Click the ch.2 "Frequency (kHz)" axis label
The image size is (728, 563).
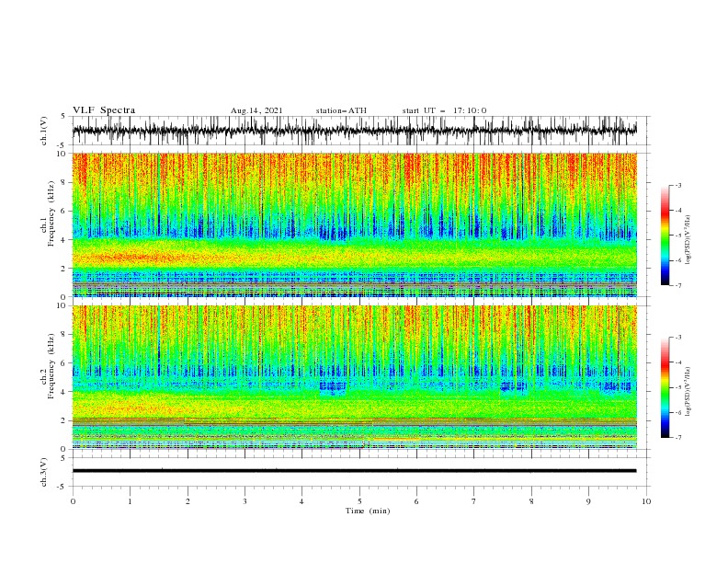coord(51,366)
